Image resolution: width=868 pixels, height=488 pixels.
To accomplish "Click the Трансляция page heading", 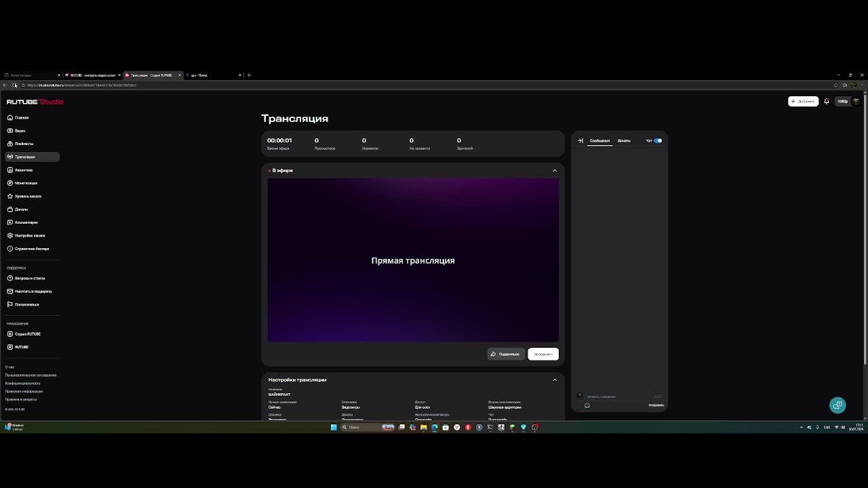I will [295, 119].
